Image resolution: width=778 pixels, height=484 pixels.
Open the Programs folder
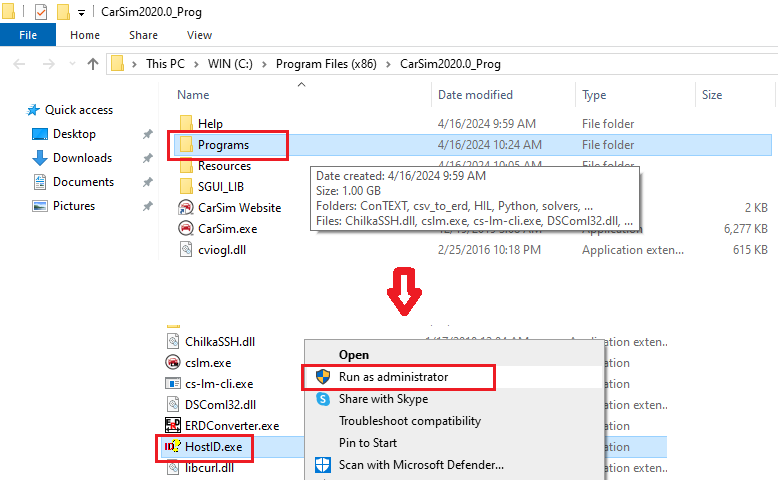[223, 145]
